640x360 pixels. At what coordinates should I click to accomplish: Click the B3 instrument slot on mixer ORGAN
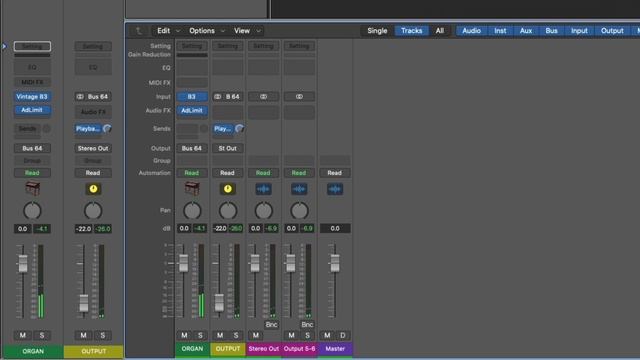192,97
